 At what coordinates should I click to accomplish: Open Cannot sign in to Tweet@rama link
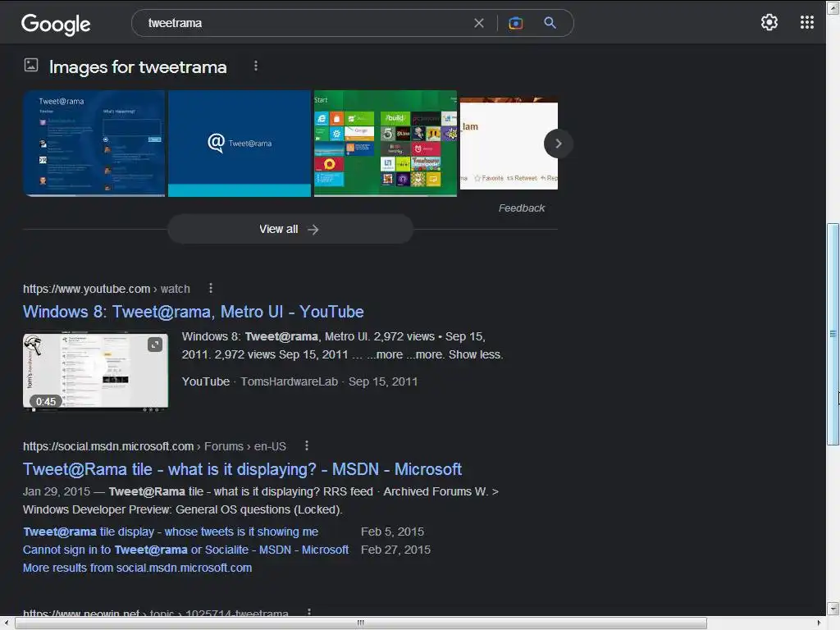point(185,550)
